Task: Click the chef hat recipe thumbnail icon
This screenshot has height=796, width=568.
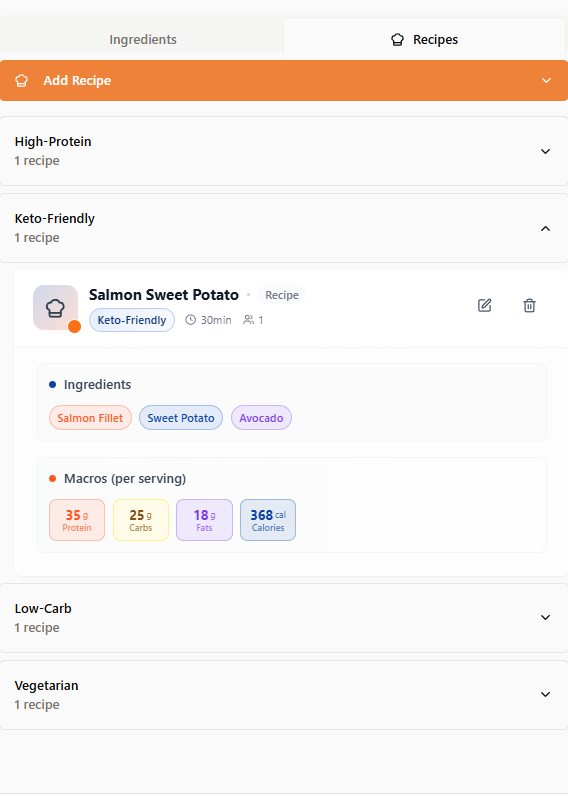Action: pos(55,308)
